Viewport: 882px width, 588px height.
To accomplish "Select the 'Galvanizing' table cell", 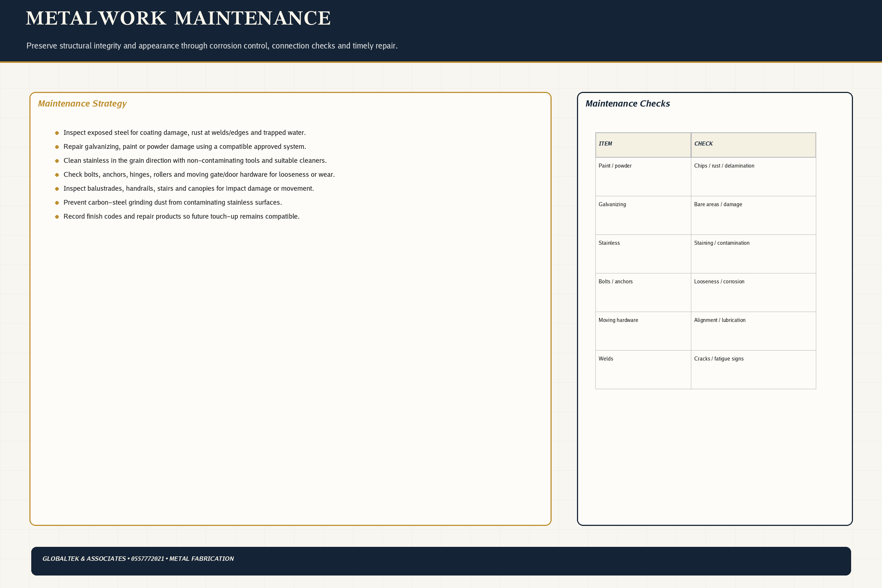I will coord(643,215).
